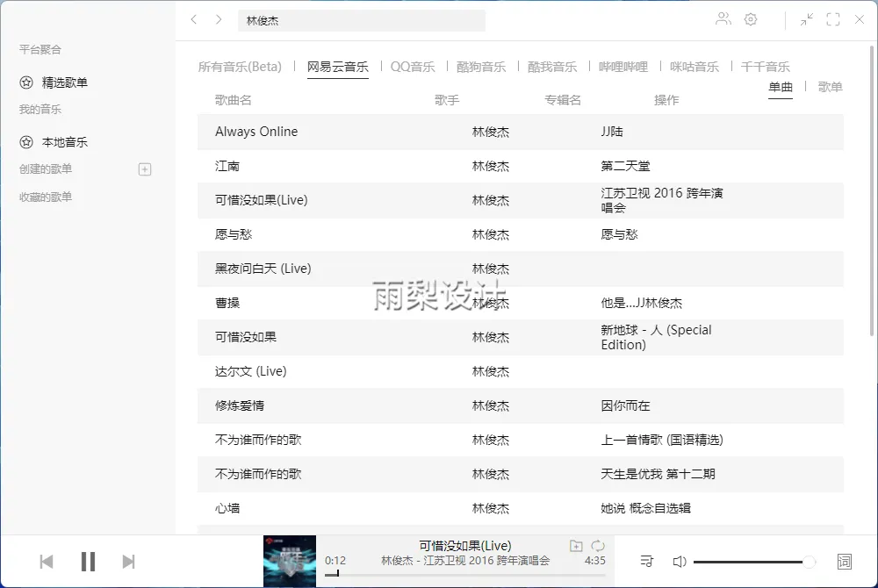Viewport: 878px width, 588px height.
Task: Switch to 酷狗音乐 tab
Action: (481, 67)
